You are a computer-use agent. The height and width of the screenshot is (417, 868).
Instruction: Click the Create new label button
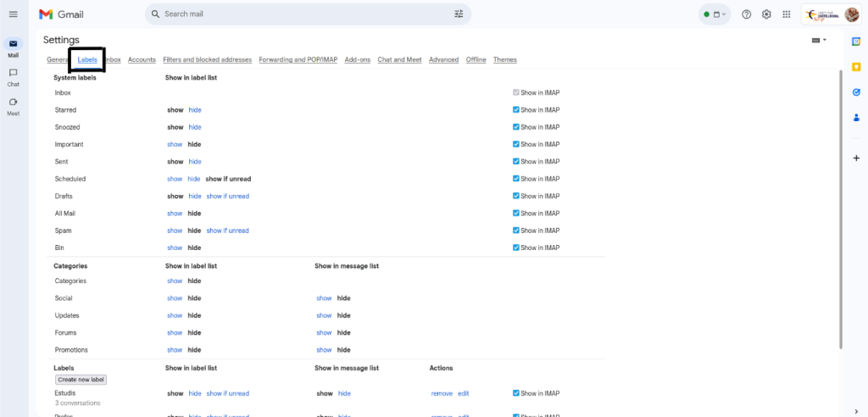pyautogui.click(x=81, y=380)
